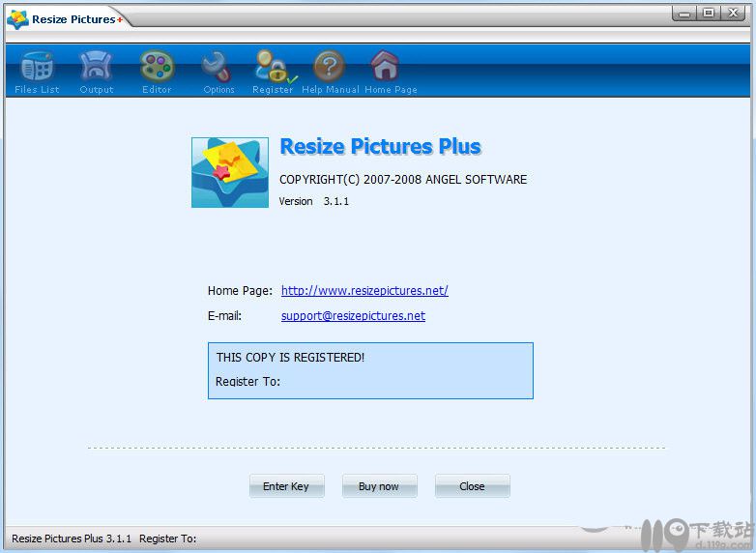Close window with title bar X
Viewport: 756px width, 553px height.
click(734, 13)
